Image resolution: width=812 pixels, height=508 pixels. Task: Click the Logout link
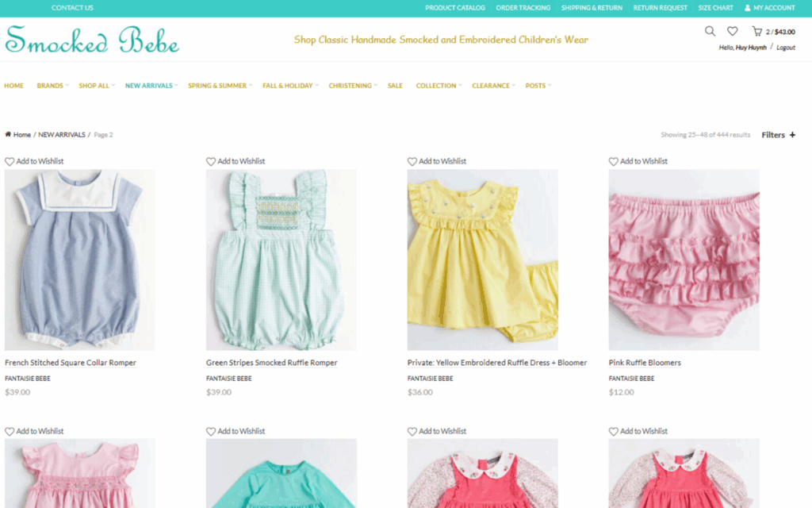point(785,48)
